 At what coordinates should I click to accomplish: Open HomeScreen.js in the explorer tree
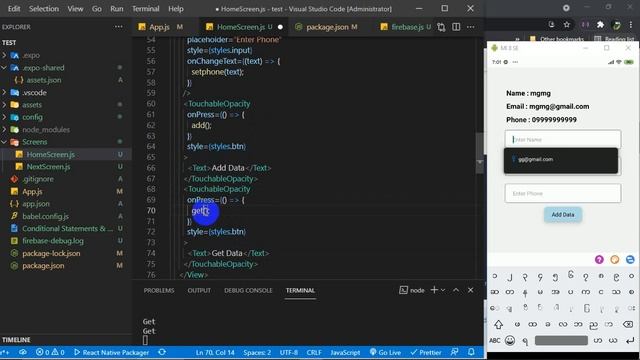pyautogui.click(x=50, y=155)
